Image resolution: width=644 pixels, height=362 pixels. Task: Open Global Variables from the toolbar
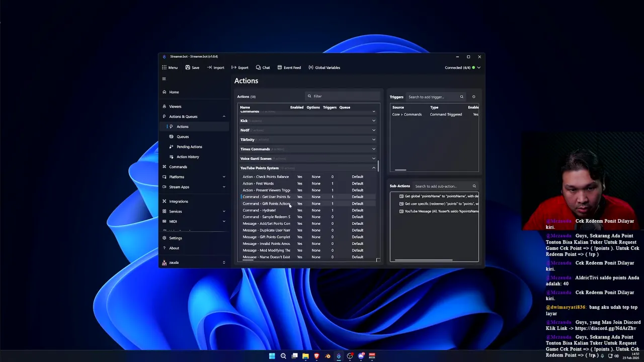click(325, 67)
